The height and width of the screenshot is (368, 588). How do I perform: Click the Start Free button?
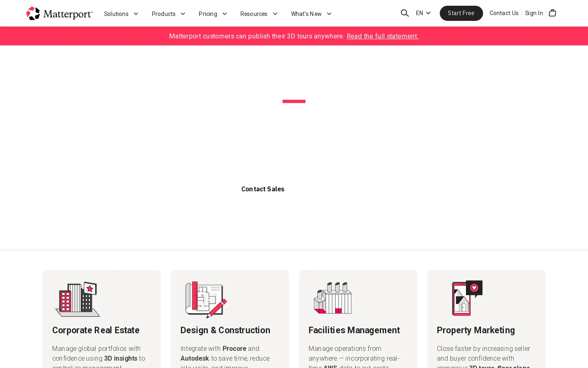pyautogui.click(x=461, y=13)
